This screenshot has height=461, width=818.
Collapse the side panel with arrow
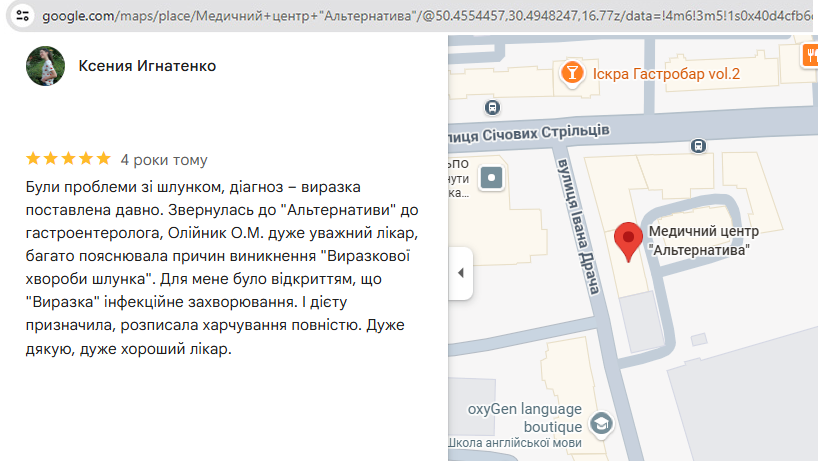tap(460, 273)
